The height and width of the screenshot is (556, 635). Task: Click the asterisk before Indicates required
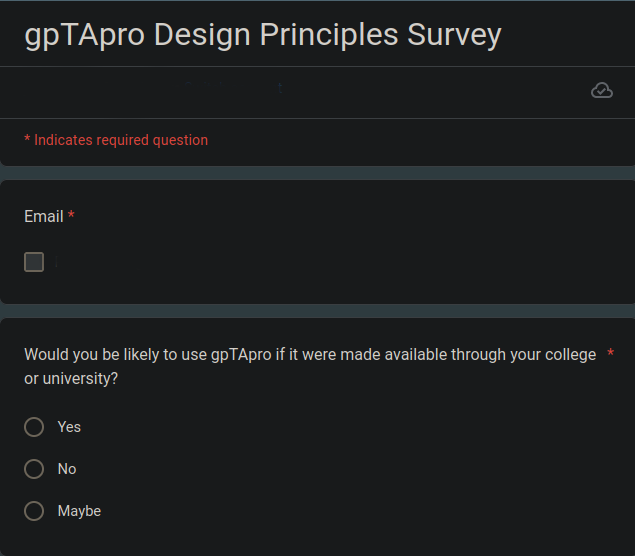click(x=27, y=138)
